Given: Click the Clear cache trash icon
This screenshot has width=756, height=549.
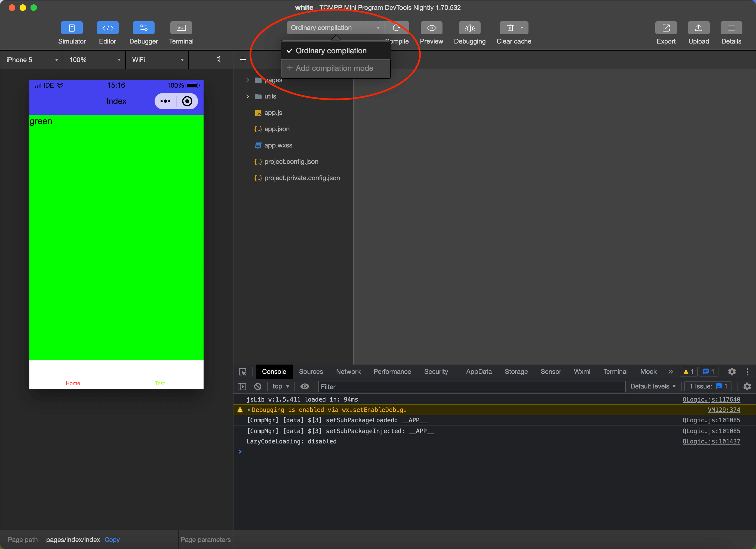Looking at the screenshot, I should coord(510,28).
